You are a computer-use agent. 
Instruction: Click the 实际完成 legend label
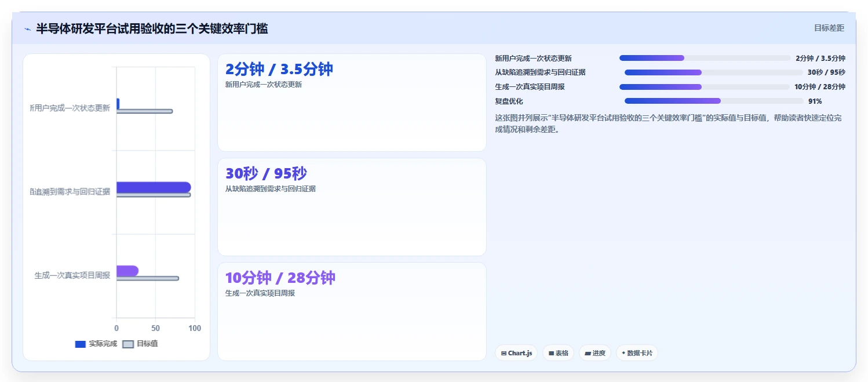(103, 344)
